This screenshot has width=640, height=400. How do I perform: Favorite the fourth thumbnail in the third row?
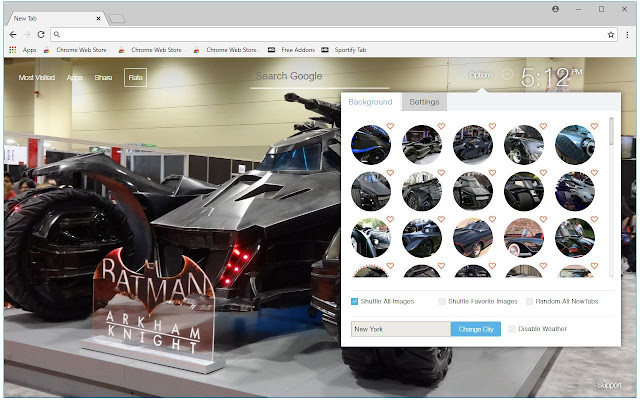(543, 219)
